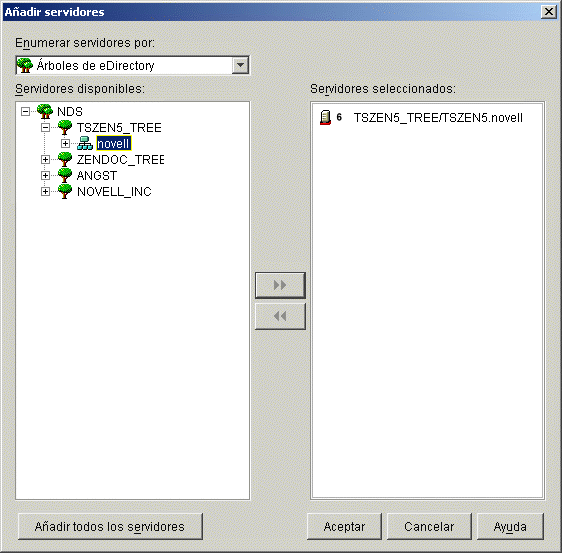Click the novell organization container icon
Screen dimensions: 562x553
85,143
